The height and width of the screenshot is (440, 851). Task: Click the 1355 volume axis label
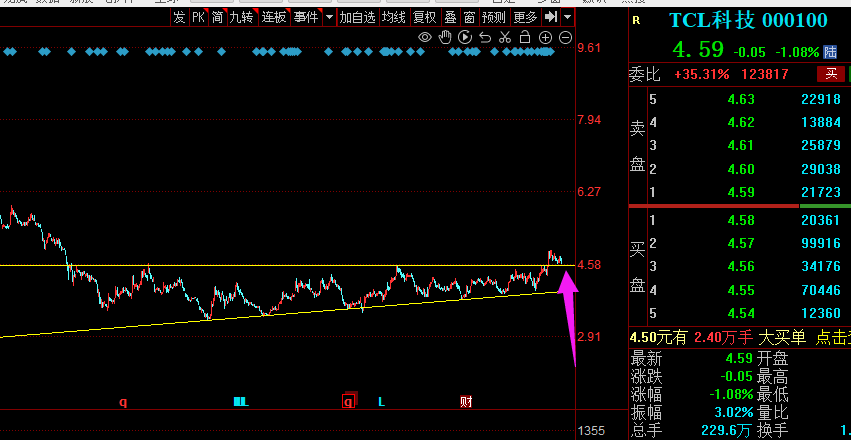pos(592,431)
